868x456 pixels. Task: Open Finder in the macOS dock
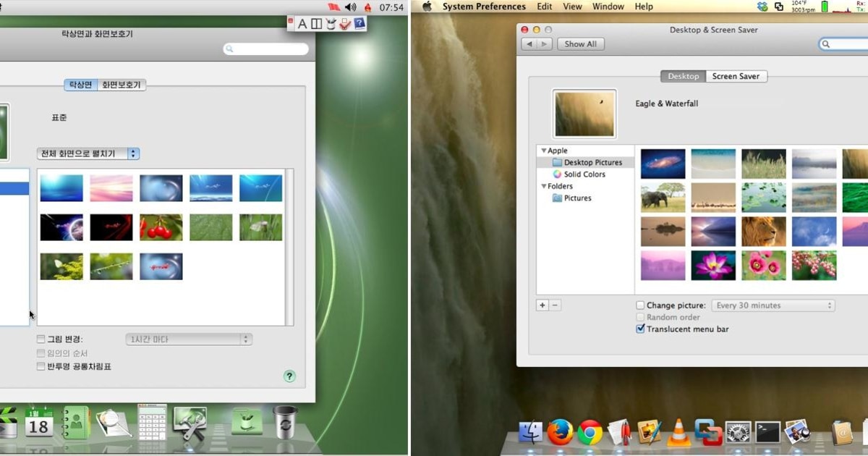point(530,432)
